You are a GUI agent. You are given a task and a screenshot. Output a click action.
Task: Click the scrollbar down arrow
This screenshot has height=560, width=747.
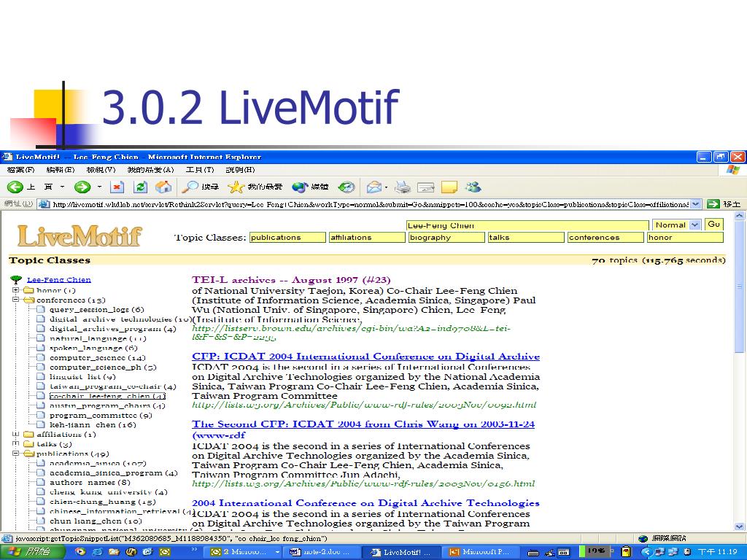tap(740, 526)
